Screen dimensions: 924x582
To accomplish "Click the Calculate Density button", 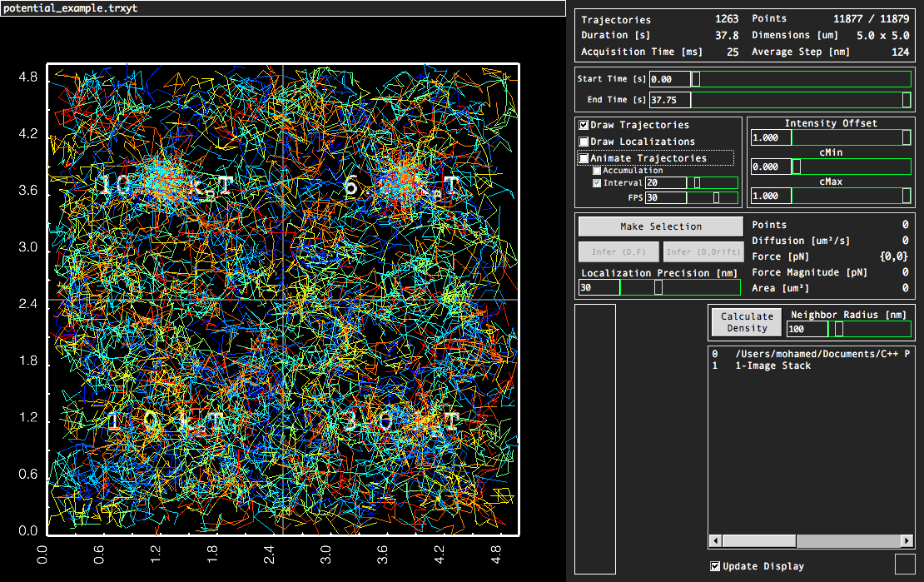I will tap(747, 322).
